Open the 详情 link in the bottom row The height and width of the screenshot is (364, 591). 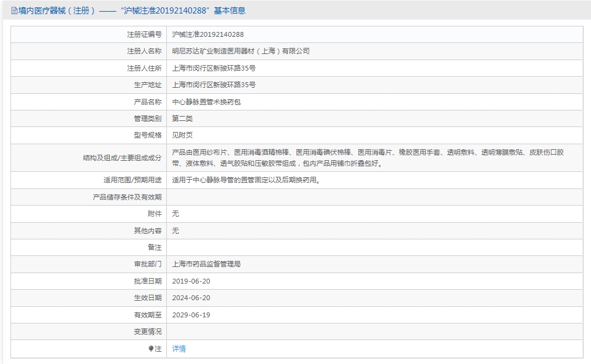179,349
